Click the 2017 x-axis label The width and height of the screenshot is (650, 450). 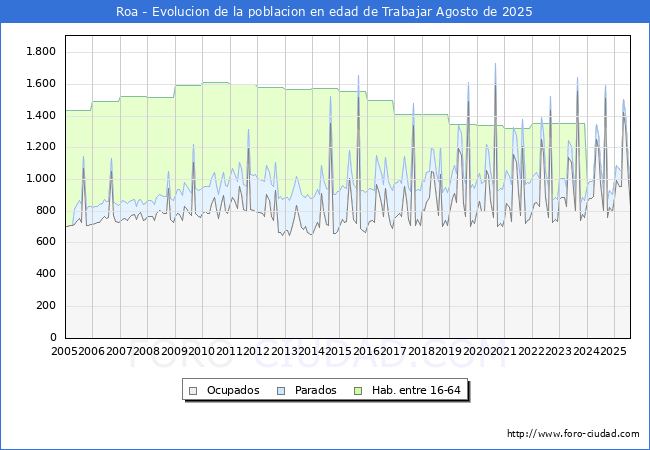(394, 352)
